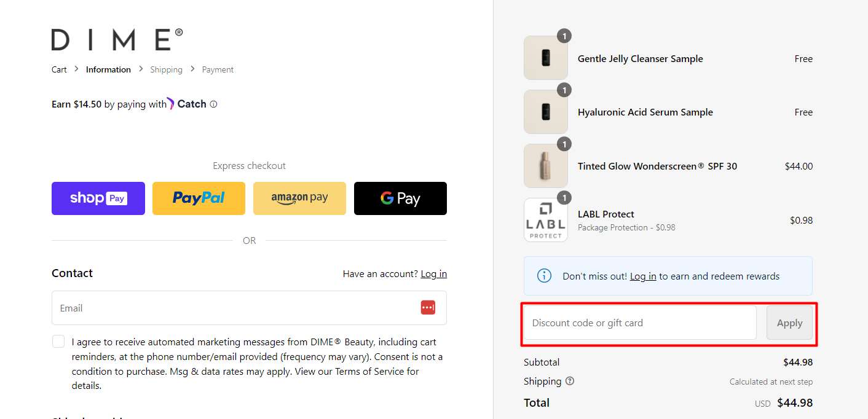Viewport: 868px width, 419px height.
Task: Pay with Google Pay button
Action: 400,198
